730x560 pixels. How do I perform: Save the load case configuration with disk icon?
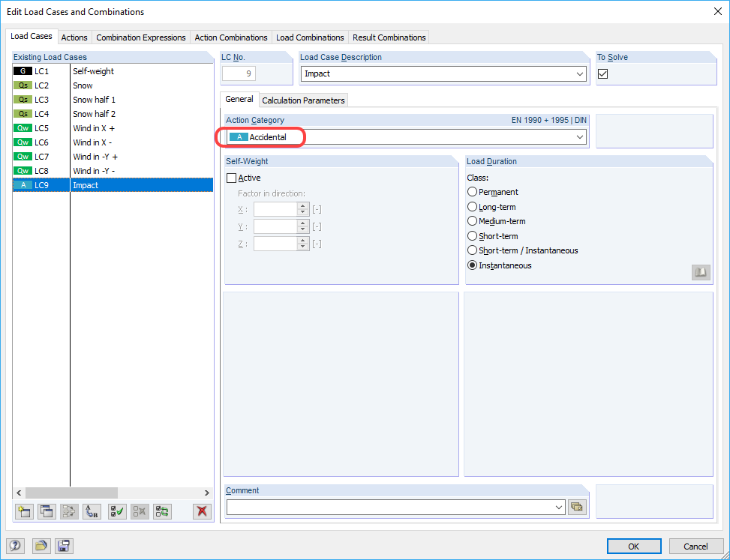click(64, 547)
